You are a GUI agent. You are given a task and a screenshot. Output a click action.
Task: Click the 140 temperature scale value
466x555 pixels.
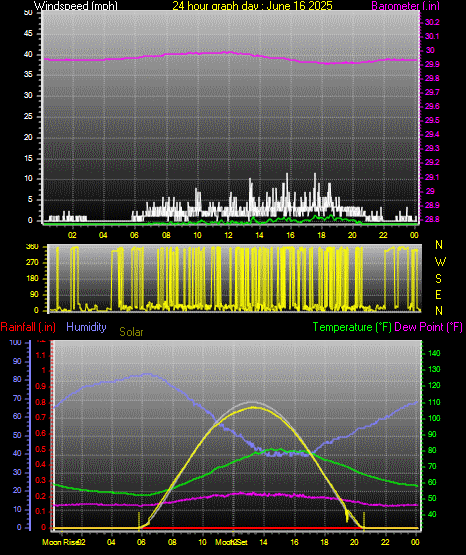click(434, 353)
